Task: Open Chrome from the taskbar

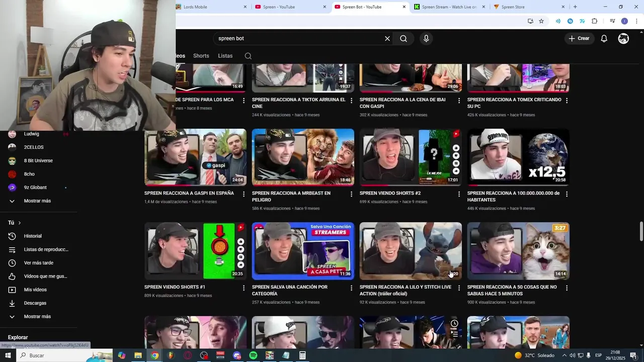Action: click(x=154, y=355)
